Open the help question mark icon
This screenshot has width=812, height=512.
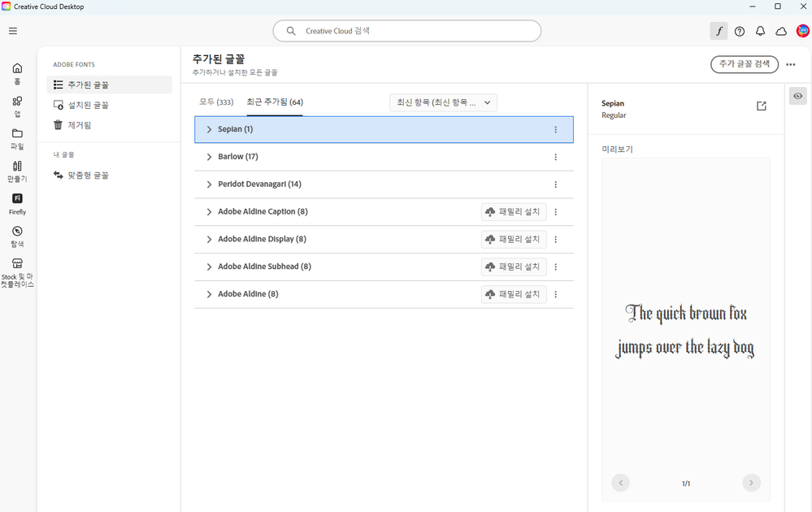pos(740,31)
